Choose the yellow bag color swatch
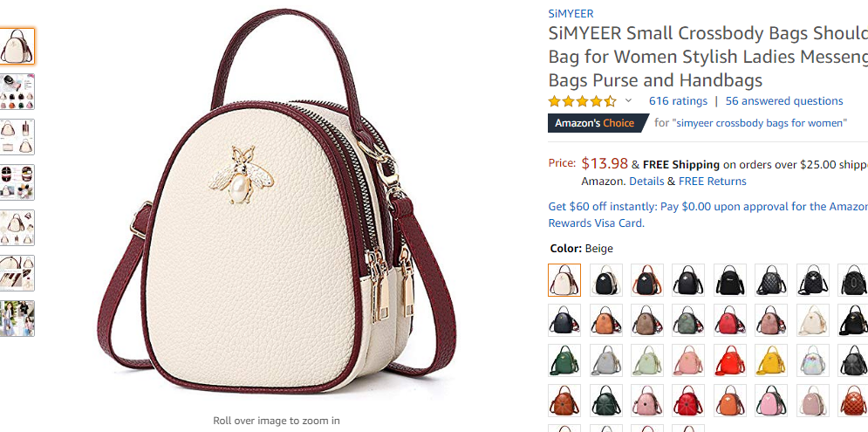 (771, 360)
